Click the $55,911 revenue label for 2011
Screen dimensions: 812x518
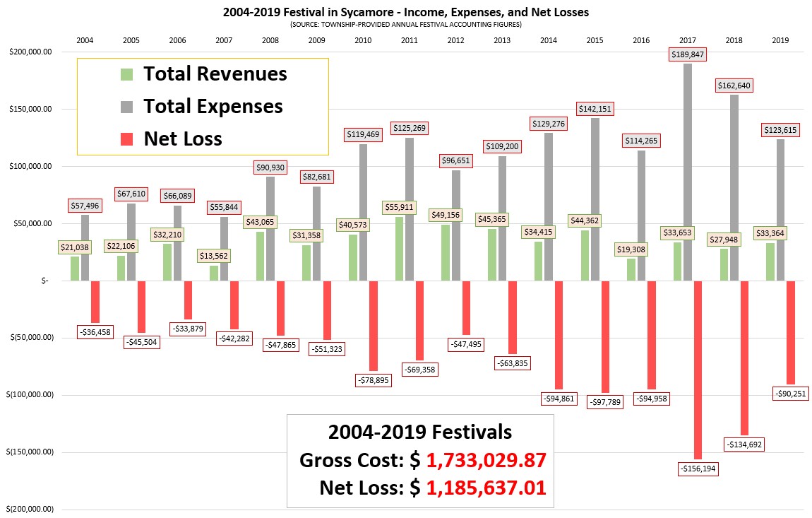coord(399,207)
